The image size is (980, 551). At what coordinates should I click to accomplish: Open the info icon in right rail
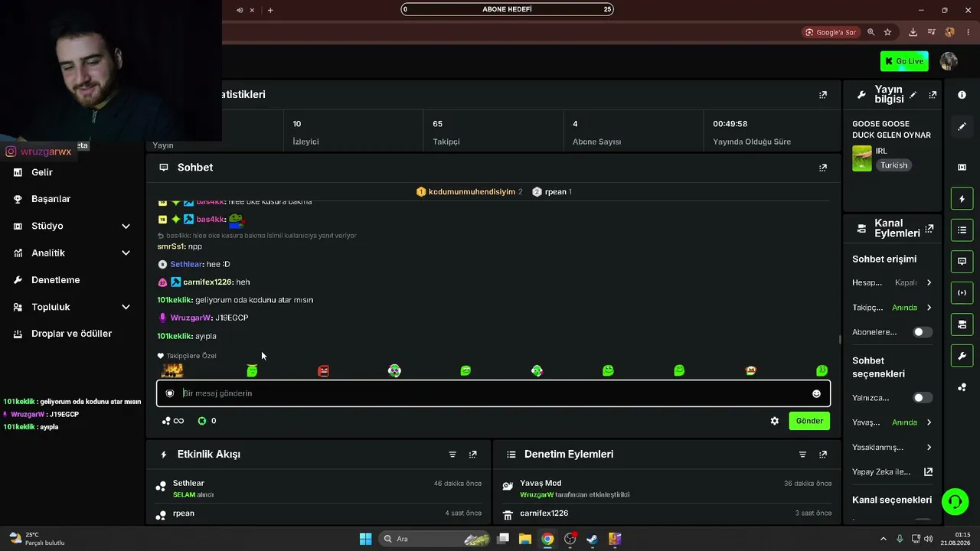pyautogui.click(x=962, y=95)
